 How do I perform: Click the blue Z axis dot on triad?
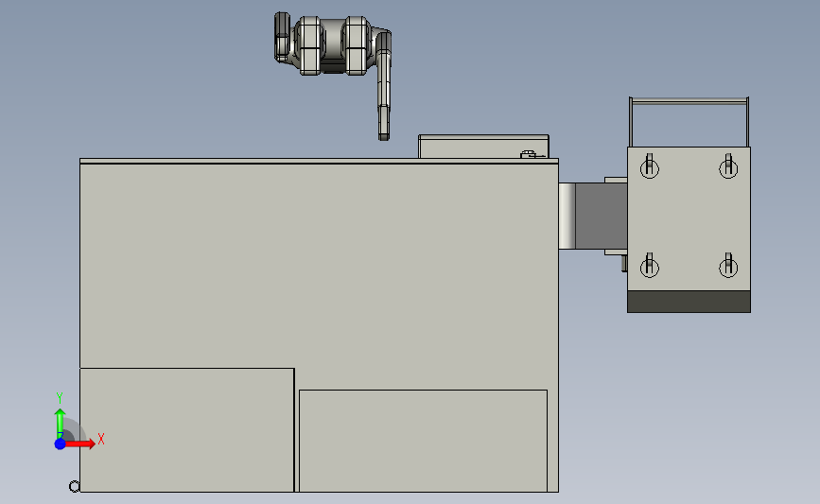(61, 443)
